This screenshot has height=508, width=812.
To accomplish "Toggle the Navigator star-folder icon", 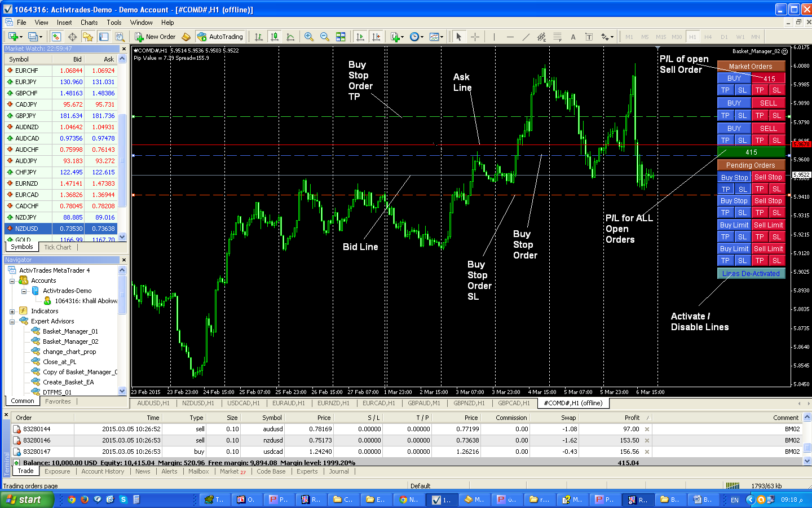I will click(88, 37).
